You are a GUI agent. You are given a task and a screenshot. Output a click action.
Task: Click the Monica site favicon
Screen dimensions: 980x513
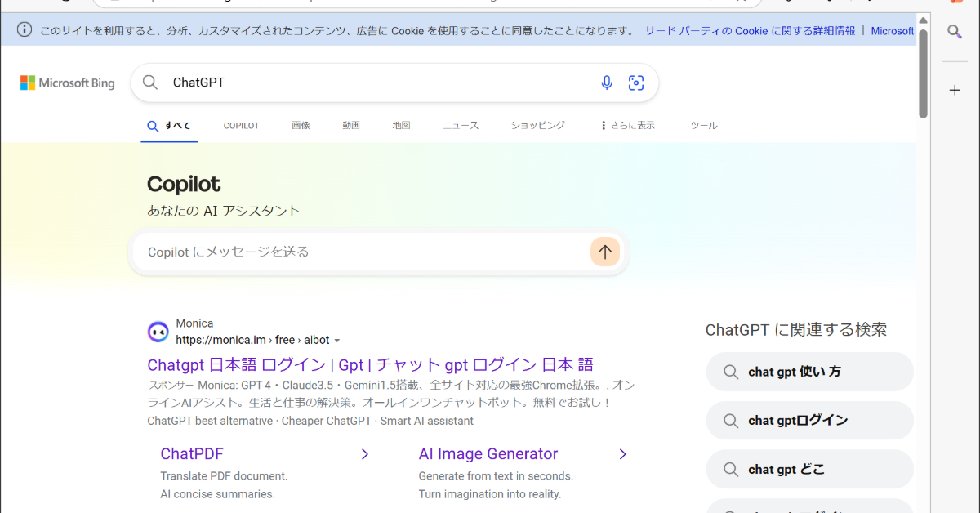(x=158, y=331)
